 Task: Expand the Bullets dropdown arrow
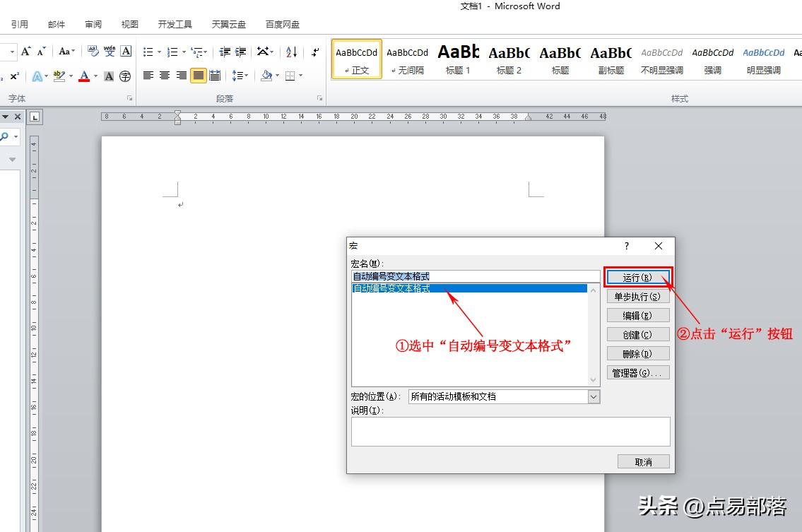coord(159,52)
